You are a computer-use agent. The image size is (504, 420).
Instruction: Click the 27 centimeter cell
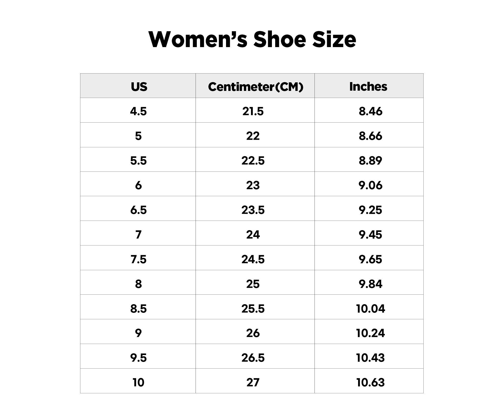(255, 381)
